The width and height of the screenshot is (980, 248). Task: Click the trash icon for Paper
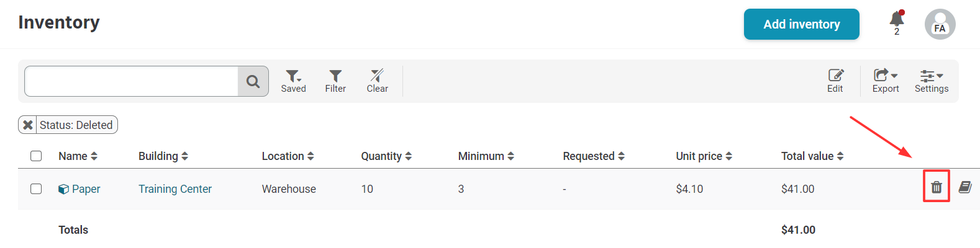pyautogui.click(x=937, y=187)
